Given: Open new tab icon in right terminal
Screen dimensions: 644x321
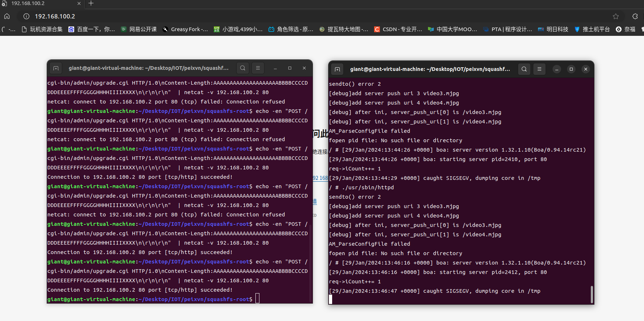Looking at the screenshot, I should point(337,69).
